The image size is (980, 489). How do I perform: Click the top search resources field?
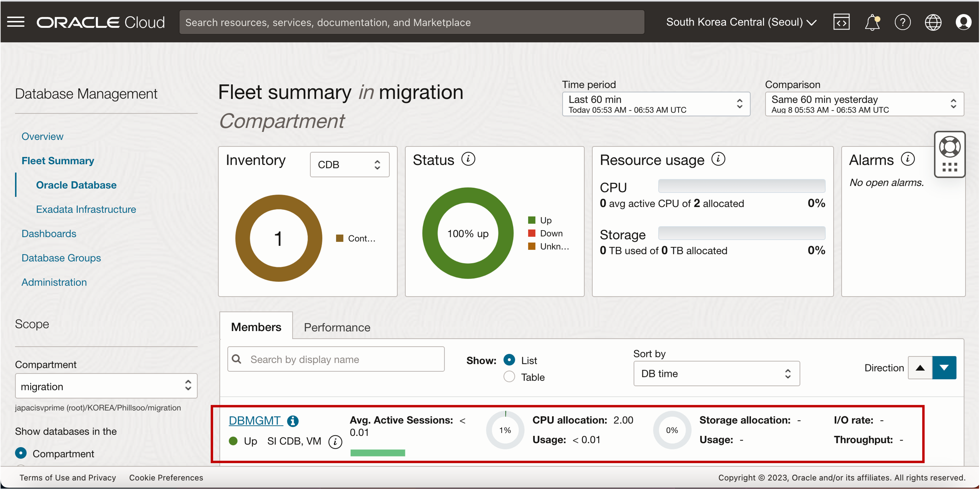pyautogui.click(x=412, y=22)
